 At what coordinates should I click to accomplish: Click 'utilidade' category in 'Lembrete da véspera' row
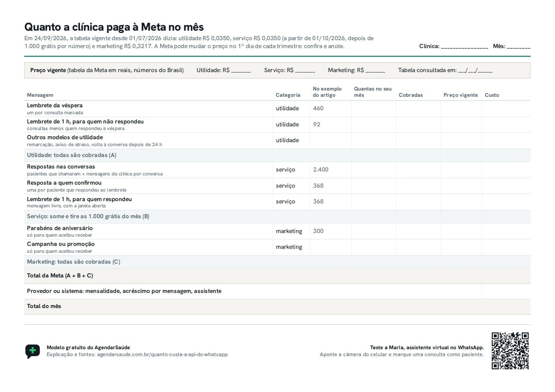click(x=287, y=108)
